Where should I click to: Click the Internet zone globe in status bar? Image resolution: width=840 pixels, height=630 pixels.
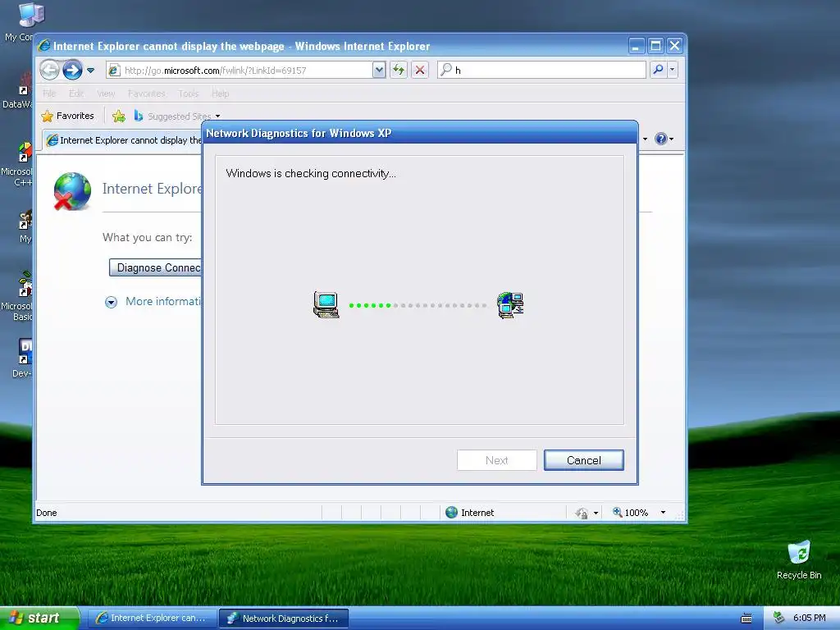pos(452,512)
